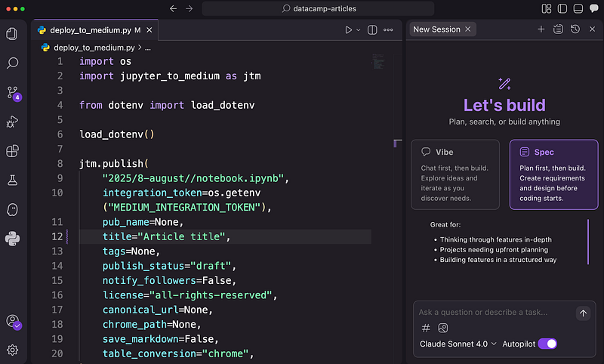Select the Vibe mode card
This screenshot has width=604, height=364.
[x=455, y=174]
